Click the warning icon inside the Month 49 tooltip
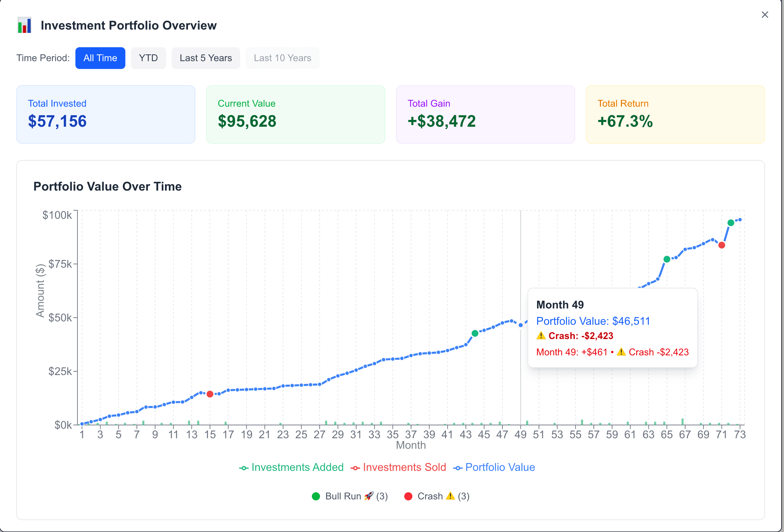The image size is (784, 532). pyautogui.click(x=541, y=336)
